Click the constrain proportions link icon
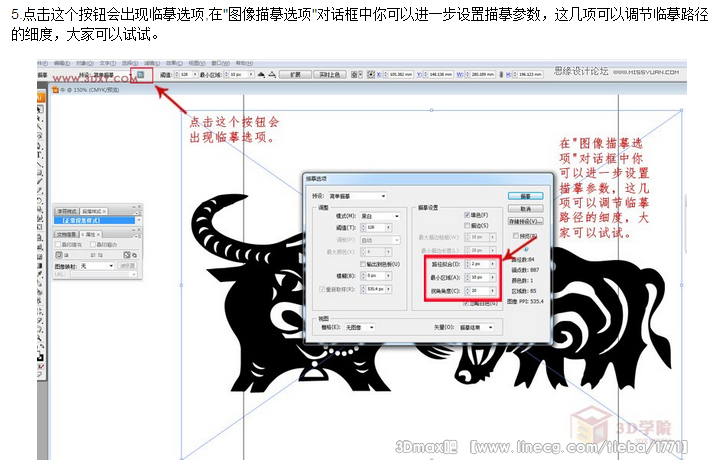The width and height of the screenshot is (717, 464). coord(501,75)
